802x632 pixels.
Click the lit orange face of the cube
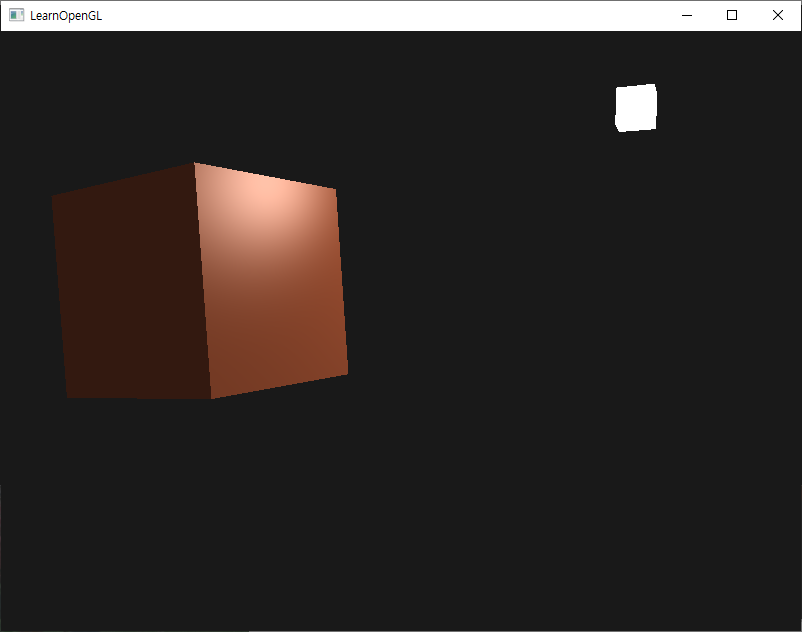(271, 280)
